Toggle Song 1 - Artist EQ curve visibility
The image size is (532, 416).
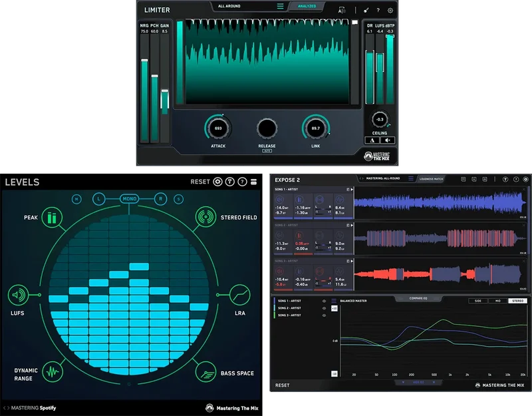[x=324, y=302]
